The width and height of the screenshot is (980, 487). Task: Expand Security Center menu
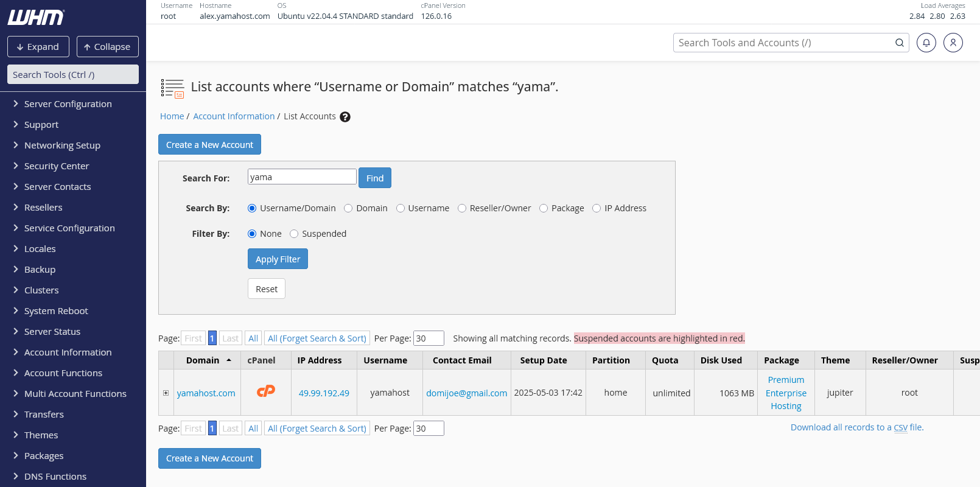coord(73,166)
